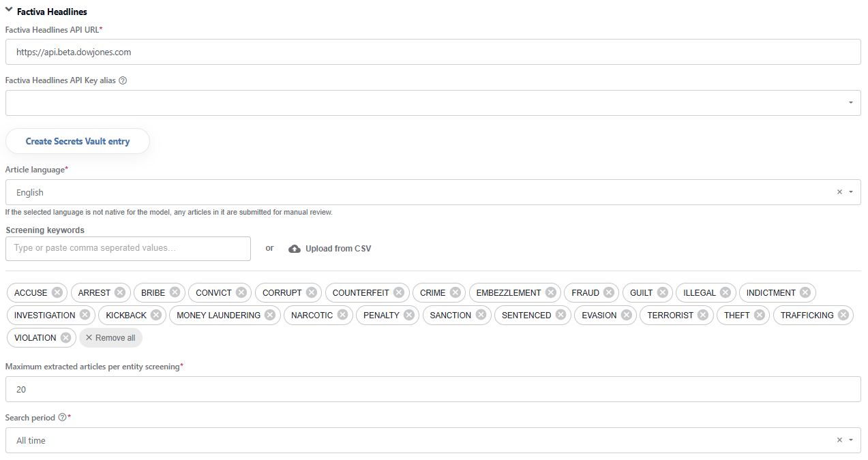
Task: Remove the EMBEZZLEMENT keyword chip
Action: coord(551,292)
